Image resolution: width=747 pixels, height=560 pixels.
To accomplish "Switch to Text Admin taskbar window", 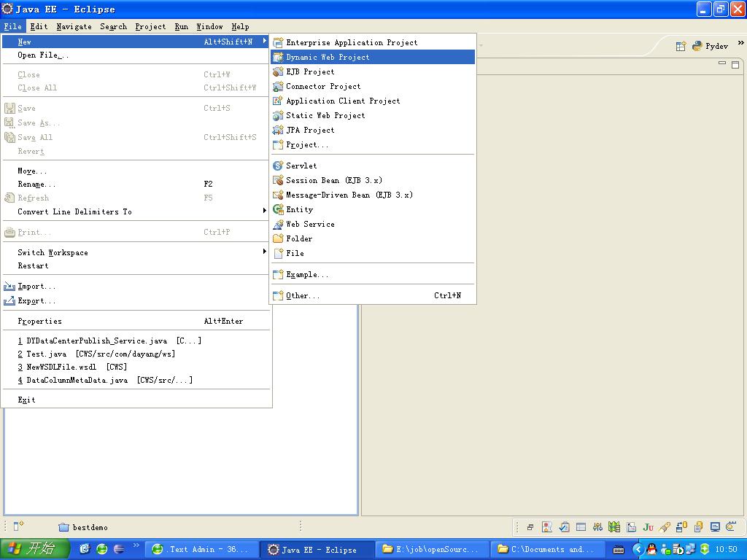I will coord(201,550).
